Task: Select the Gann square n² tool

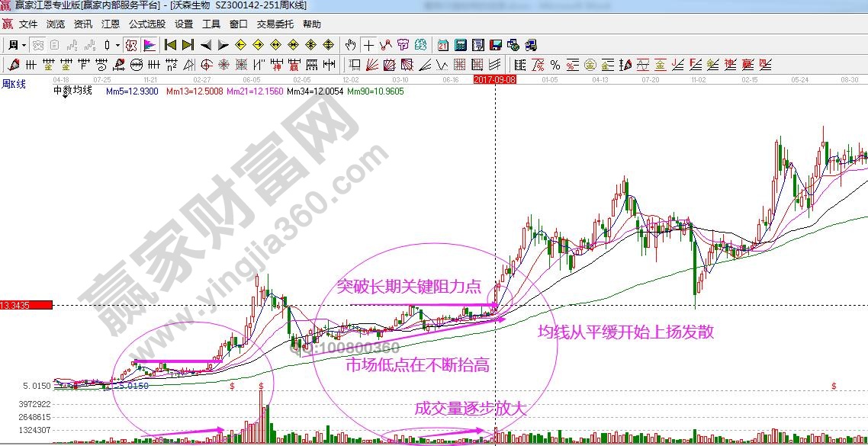Action: pos(170,65)
